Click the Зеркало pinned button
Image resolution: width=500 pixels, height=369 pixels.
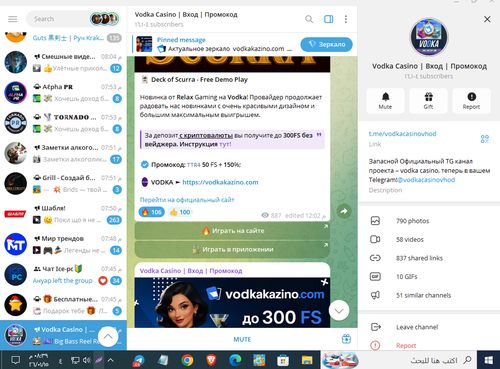(326, 44)
